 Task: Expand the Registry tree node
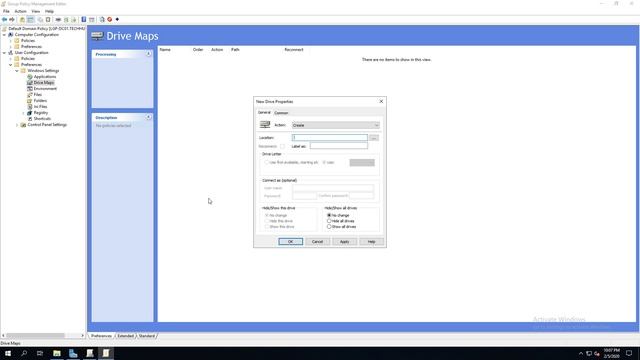(23, 113)
